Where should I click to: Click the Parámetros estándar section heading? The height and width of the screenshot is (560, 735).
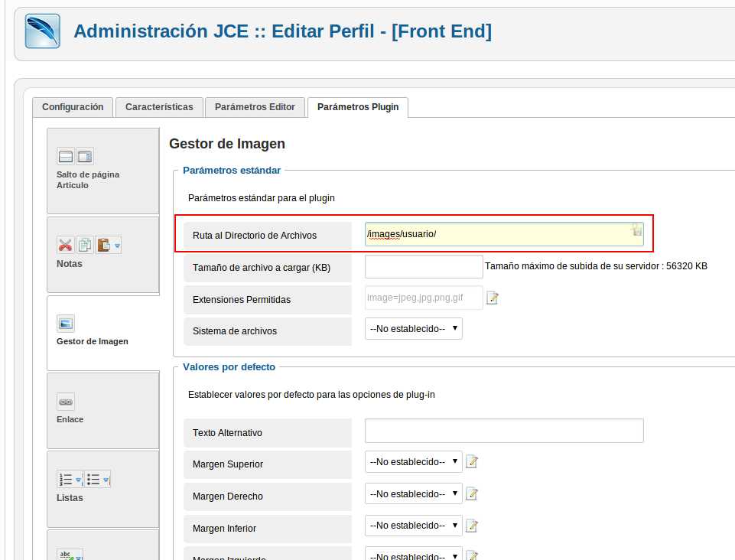point(232,171)
